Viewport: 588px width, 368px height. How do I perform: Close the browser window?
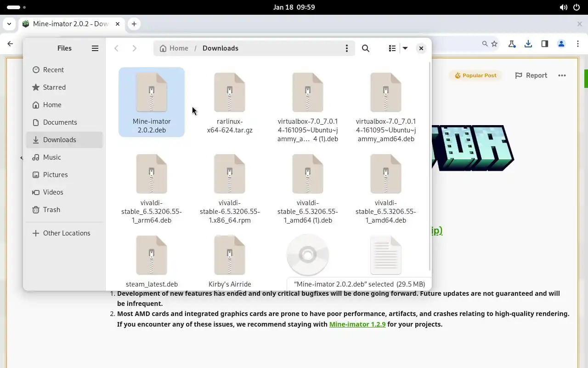coord(580,24)
